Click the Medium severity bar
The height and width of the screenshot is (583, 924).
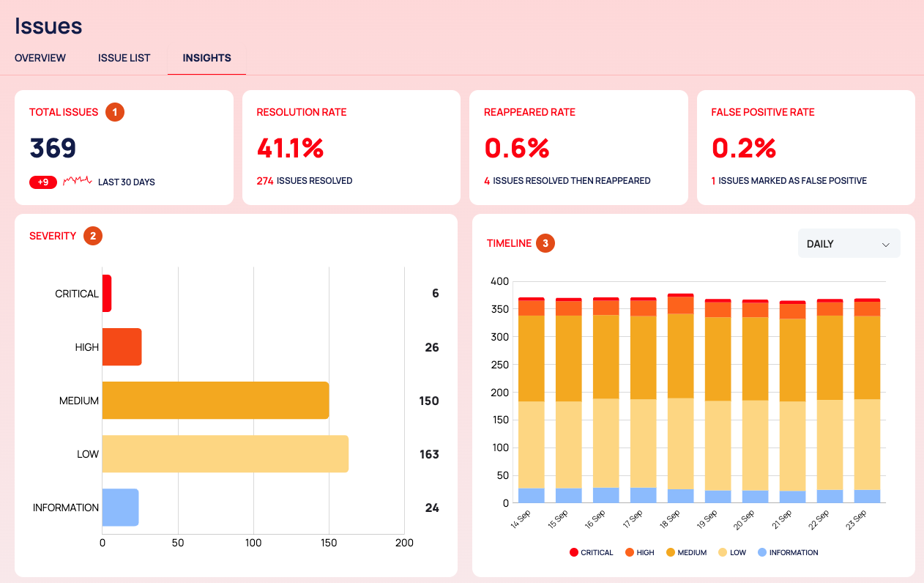216,401
